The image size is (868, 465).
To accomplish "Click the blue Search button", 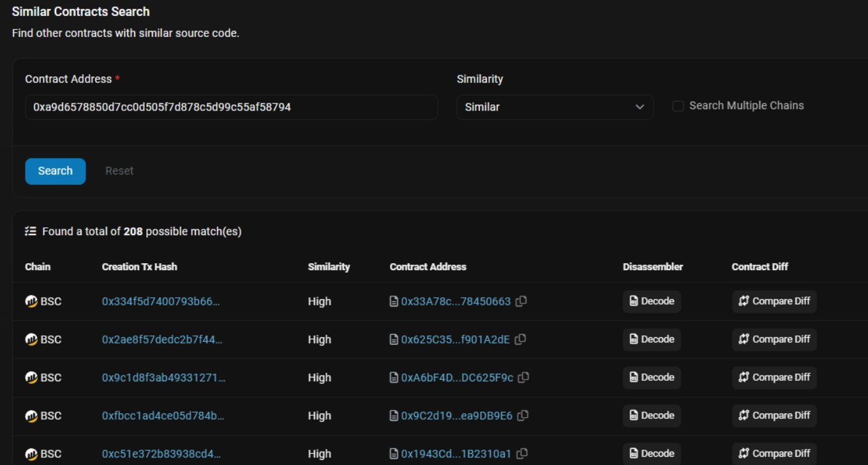I will 56,171.
